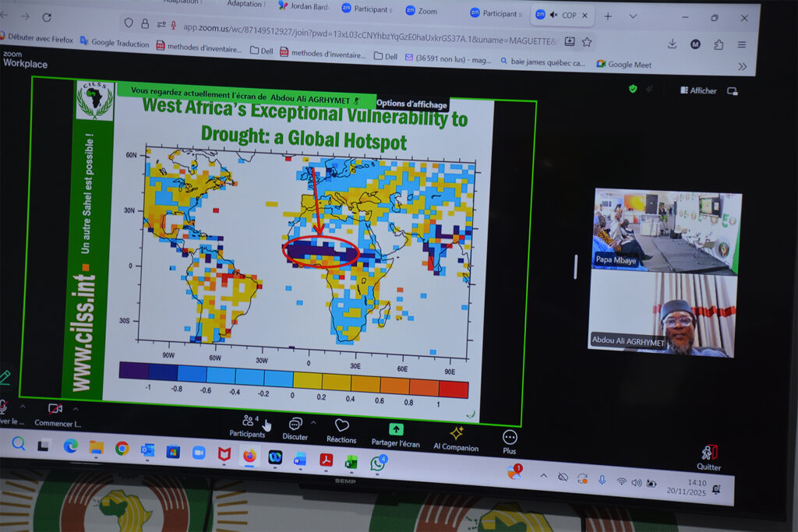Viewport: 798px width, 532px height.
Task: Open WhatsApp from the taskbar
Action: point(378,463)
